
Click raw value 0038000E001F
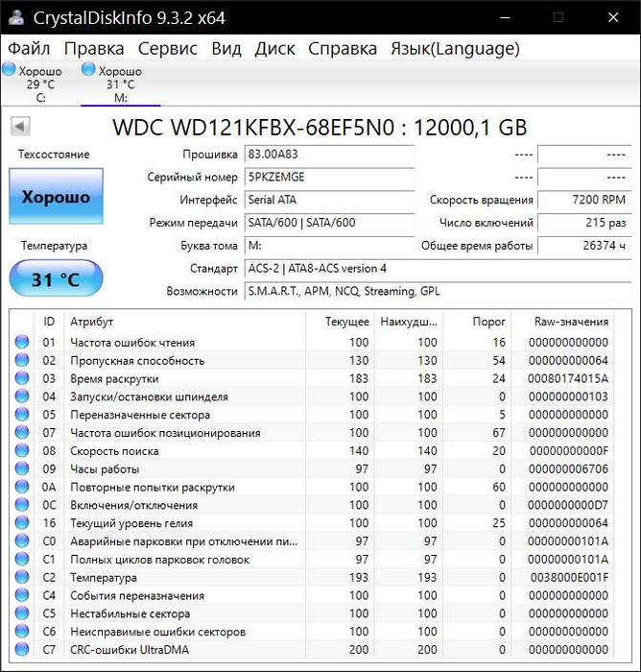pos(569,577)
